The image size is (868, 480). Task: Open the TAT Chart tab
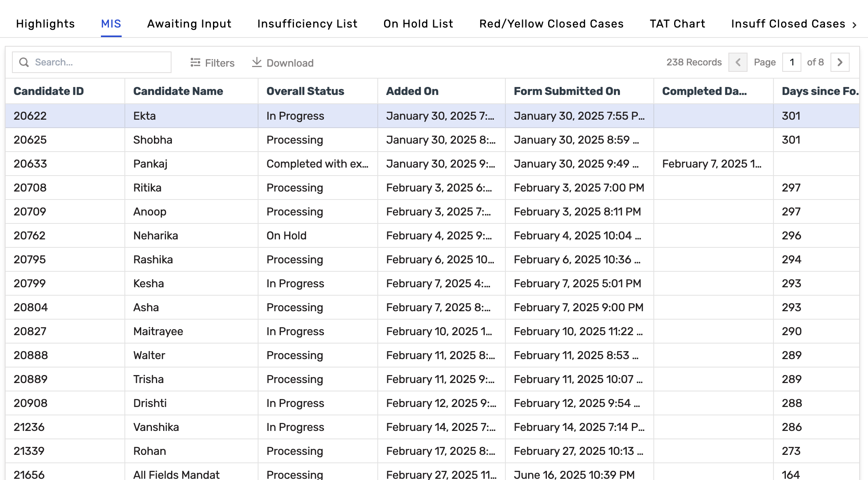pyautogui.click(x=677, y=24)
